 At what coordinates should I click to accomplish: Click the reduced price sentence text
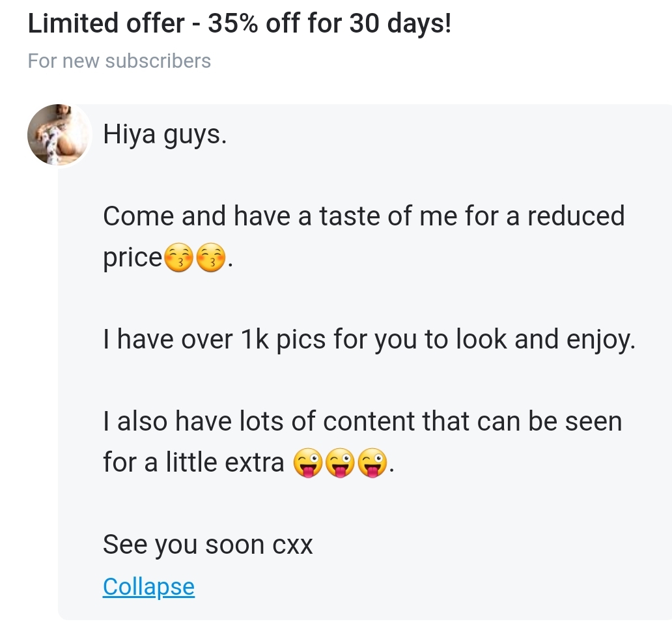click(363, 216)
